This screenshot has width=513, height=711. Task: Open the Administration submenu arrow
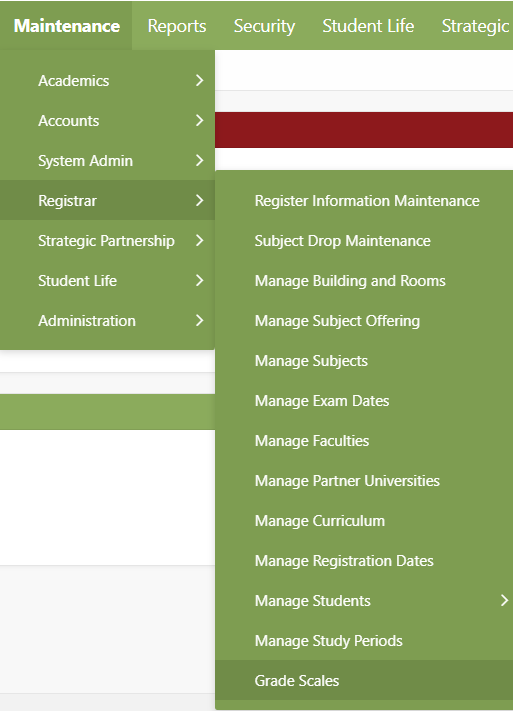(200, 321)
